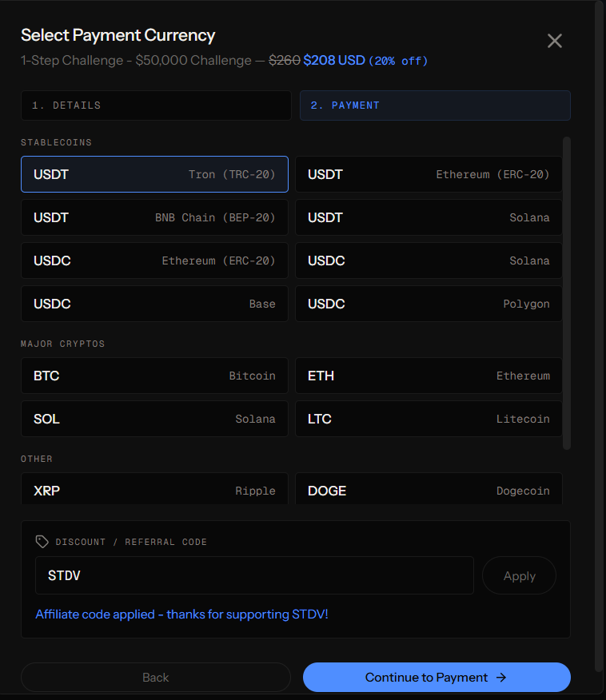
Task: Pick USDT on BNB Chain (BEP-20)
Action: pyautogui.click(x=154, y=217)
